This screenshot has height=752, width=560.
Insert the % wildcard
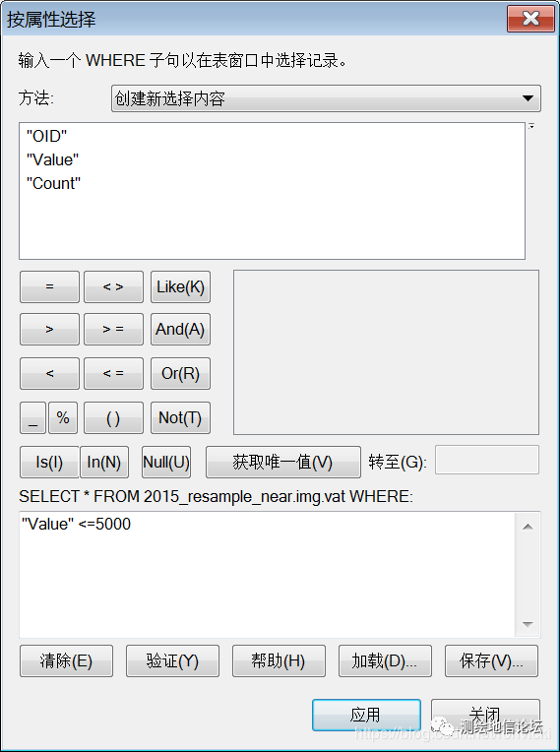[63, 417]
